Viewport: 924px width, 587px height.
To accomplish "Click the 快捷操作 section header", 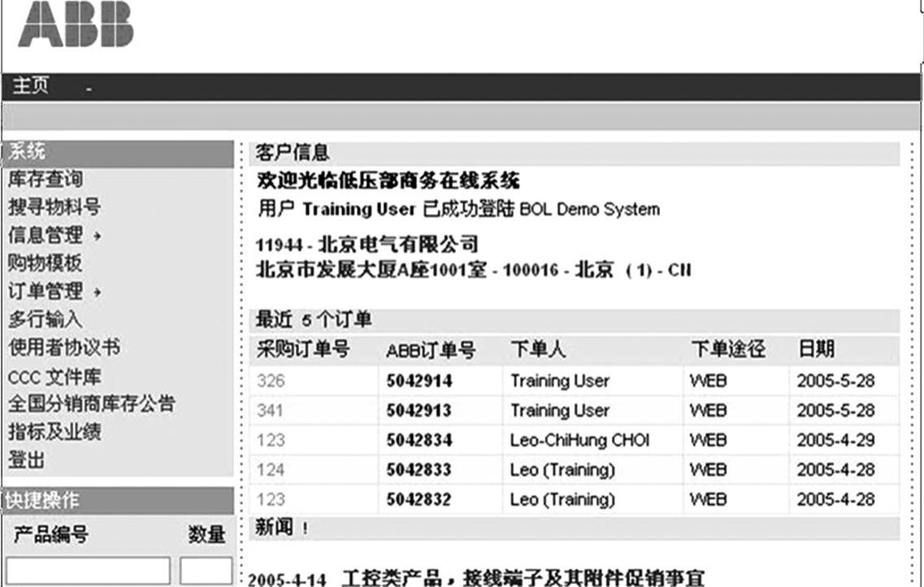I will tap(118, 500).
